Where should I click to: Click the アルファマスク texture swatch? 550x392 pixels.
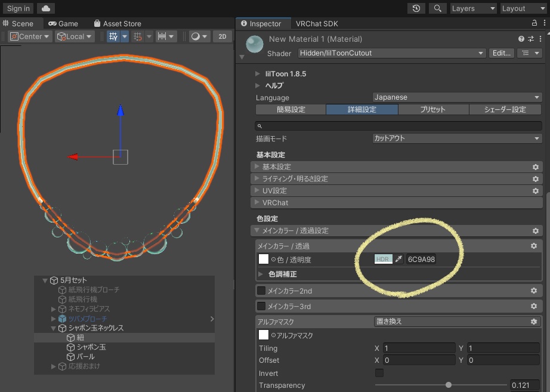pos(264,335)
